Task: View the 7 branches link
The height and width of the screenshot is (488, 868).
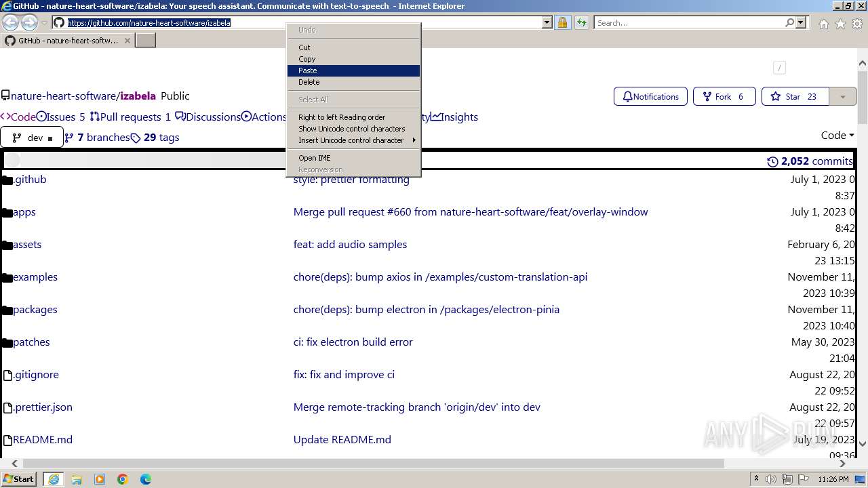Action: [x=97, y=137]
